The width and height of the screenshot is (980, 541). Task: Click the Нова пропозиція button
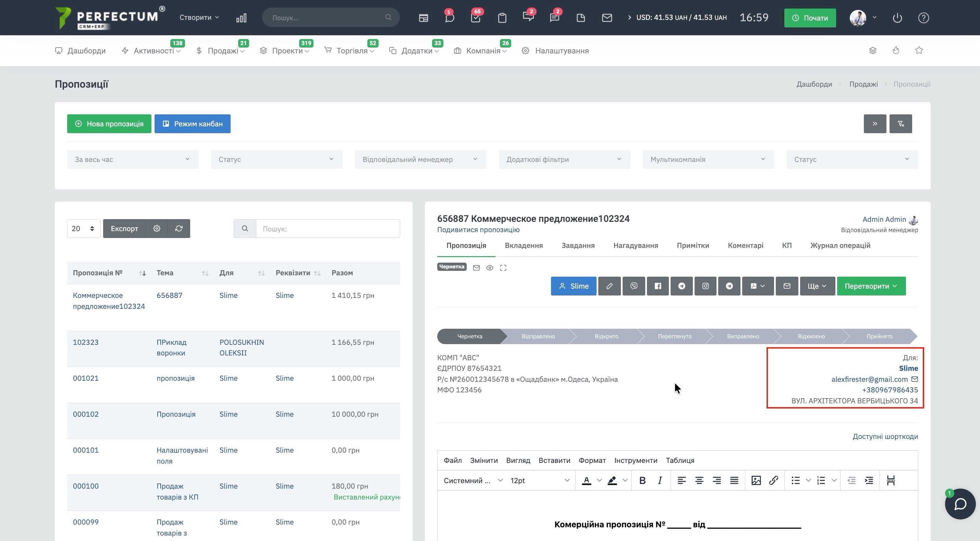click(109, 124)
